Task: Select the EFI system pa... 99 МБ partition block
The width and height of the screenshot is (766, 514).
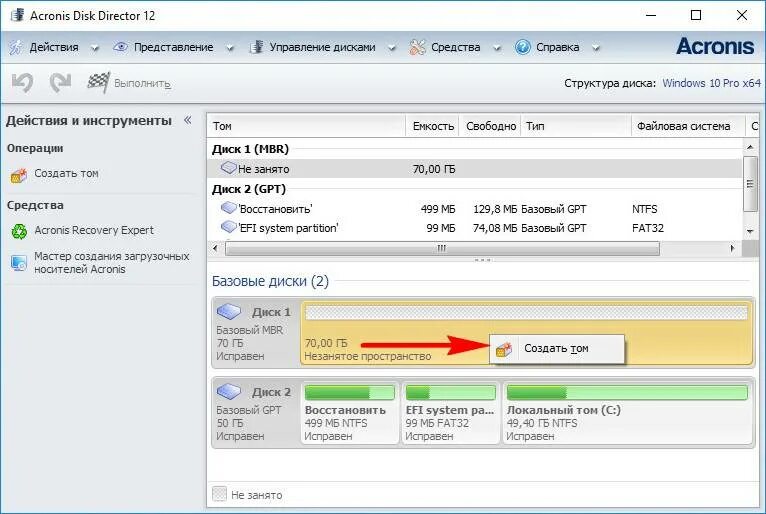Action: 450,413
